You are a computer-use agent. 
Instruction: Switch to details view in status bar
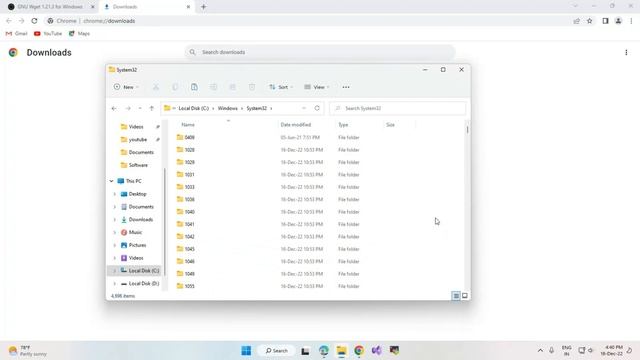[456, 296]
